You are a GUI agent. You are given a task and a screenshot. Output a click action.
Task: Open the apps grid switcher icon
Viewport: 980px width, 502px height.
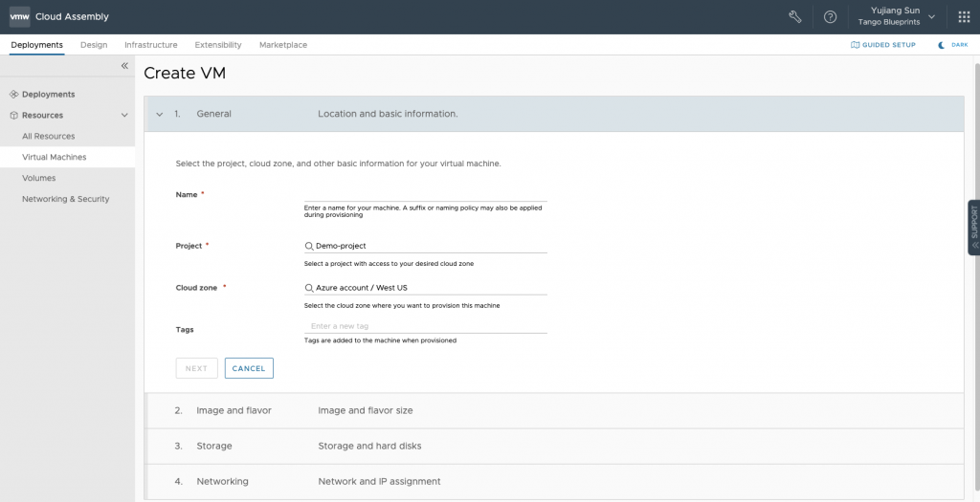963,16
